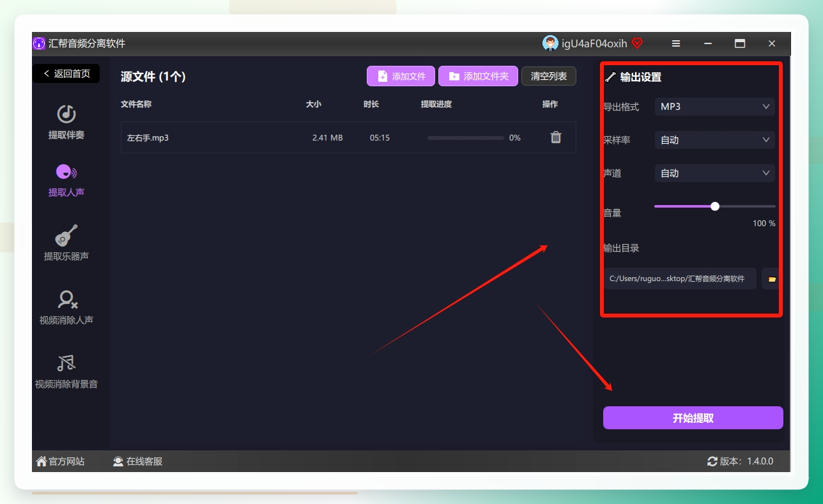Viewport: 823px width, 504px height.
Task: Click the 文件名称 column header
Action: tap(136, 104)
